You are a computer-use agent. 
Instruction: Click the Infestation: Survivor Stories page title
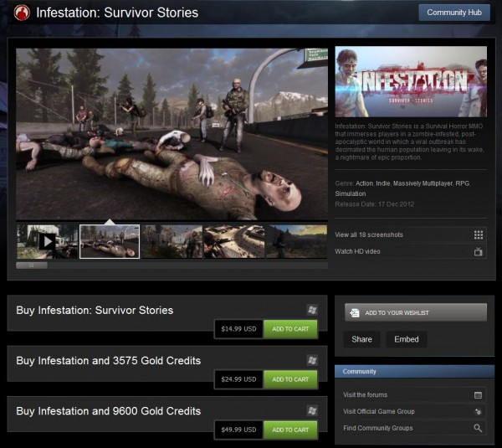pos(117,13)
